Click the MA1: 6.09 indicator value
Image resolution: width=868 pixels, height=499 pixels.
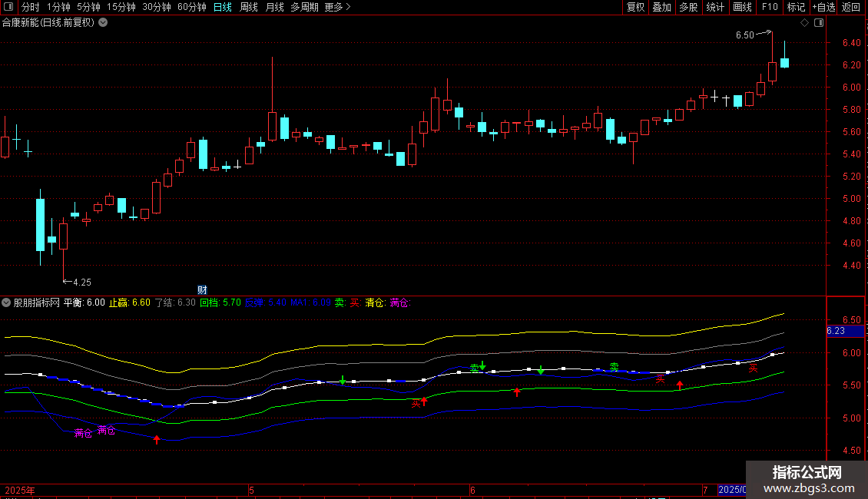pyautogui.click(x=310, y=302)
